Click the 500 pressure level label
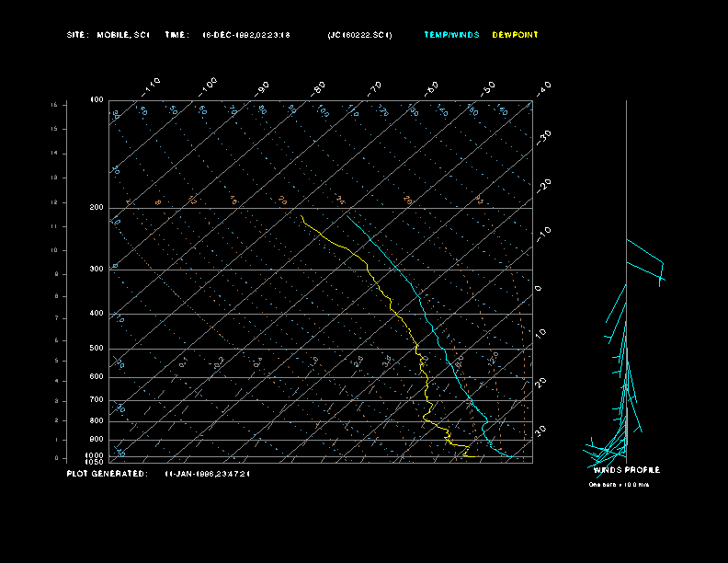 (x=97, y=349)
